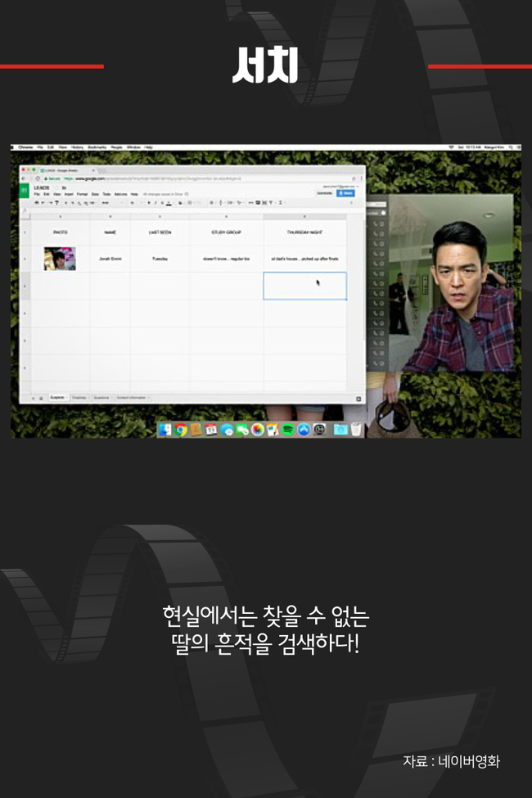The width and height of the screenshot is (532, 798).
Task: Click the FaceTime video feed window
Action: (450, 282)
